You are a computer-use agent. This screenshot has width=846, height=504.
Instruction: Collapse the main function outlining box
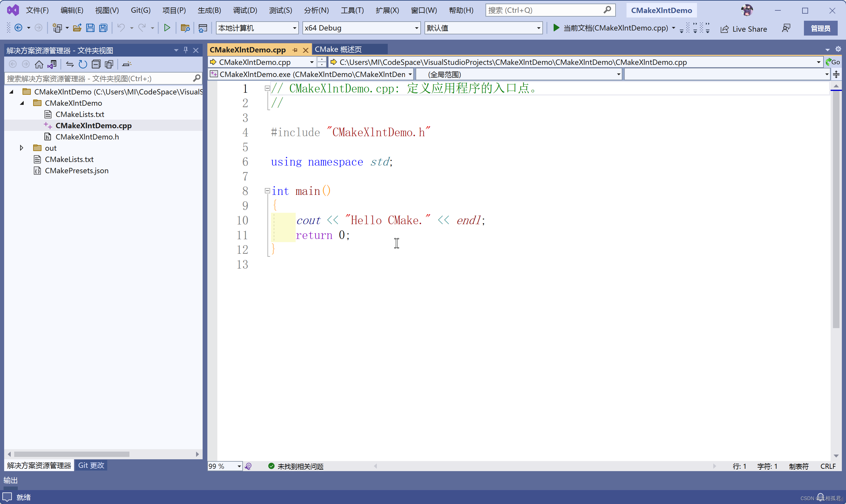pyautogui.click(x=267, y=191)
